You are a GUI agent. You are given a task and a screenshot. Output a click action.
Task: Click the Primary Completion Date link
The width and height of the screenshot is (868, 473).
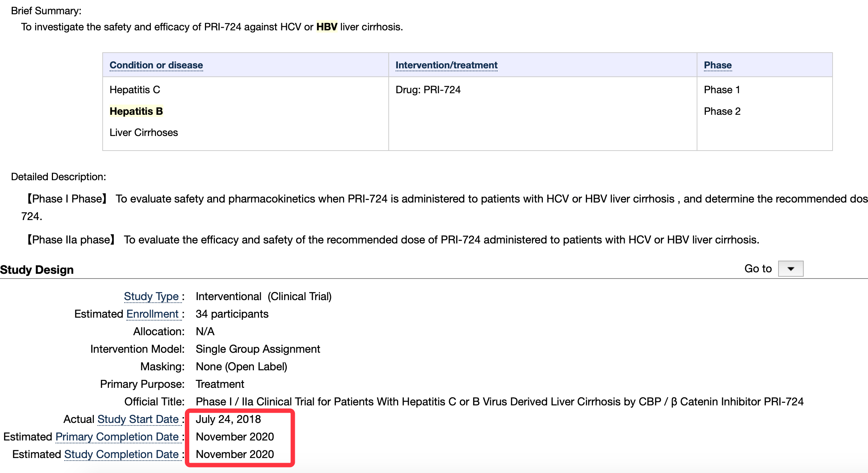pos(117,437)
